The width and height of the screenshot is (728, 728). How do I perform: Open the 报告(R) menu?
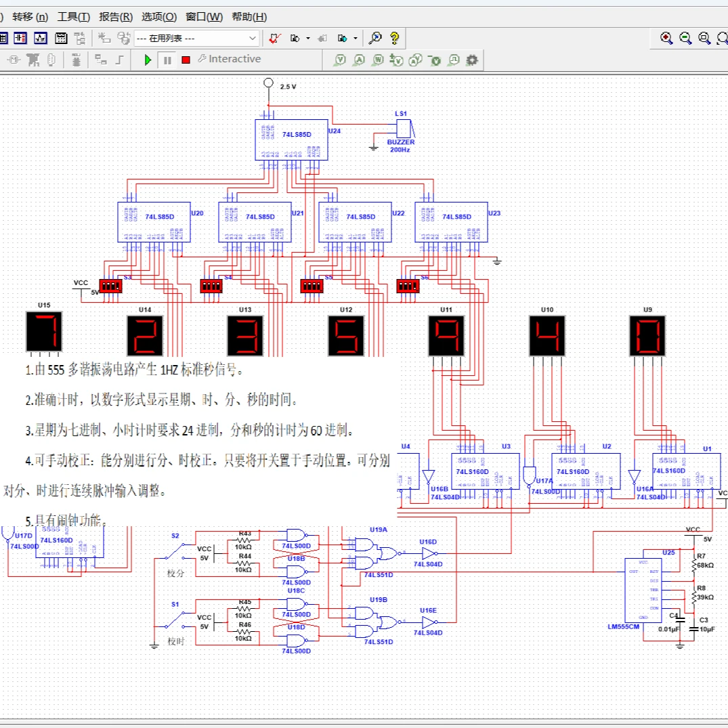pos(116,17)
